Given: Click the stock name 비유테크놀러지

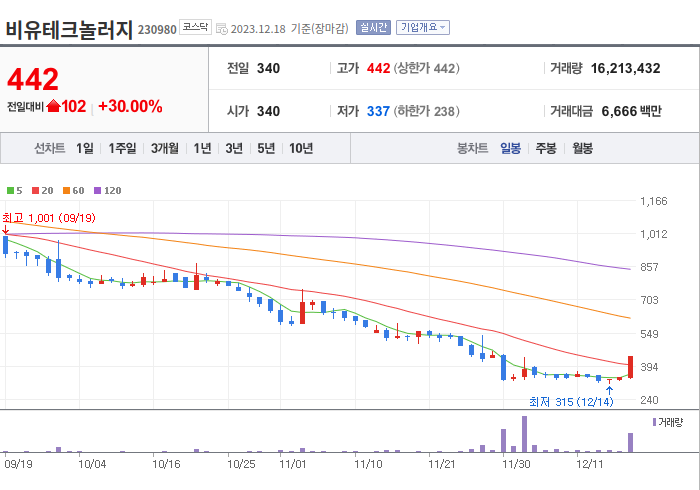Looking at the screenshot, I should (69, 29).
